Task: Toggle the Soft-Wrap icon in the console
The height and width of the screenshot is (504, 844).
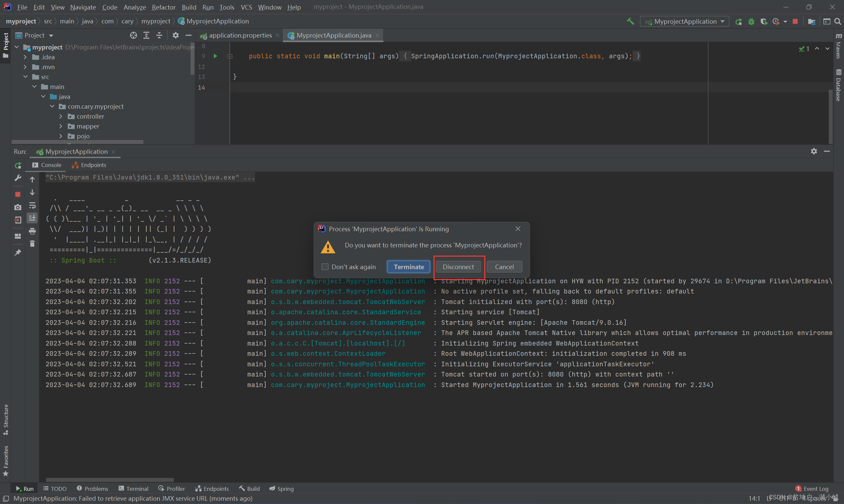Action: tap(32, 206)
